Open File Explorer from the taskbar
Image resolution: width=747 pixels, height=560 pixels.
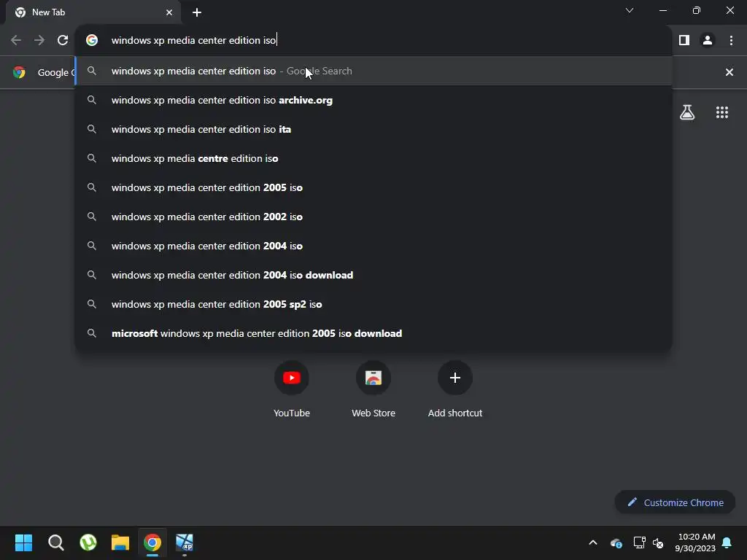[120, 542]
